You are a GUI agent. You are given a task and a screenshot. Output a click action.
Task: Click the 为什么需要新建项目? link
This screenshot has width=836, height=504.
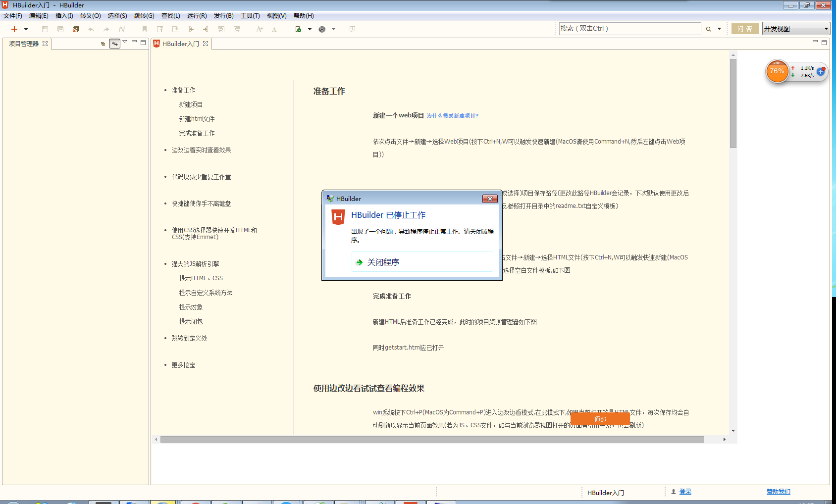[453, 116]
